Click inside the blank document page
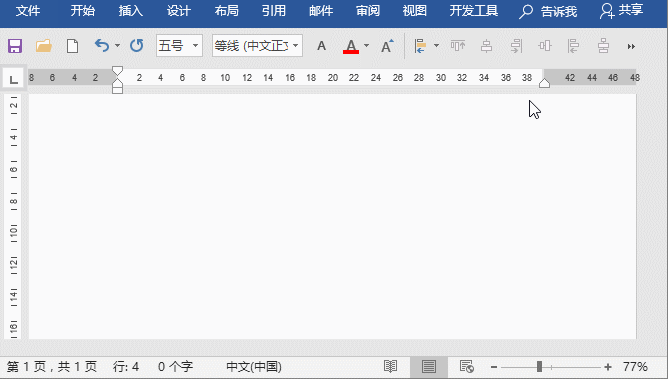 pos(332,216)
